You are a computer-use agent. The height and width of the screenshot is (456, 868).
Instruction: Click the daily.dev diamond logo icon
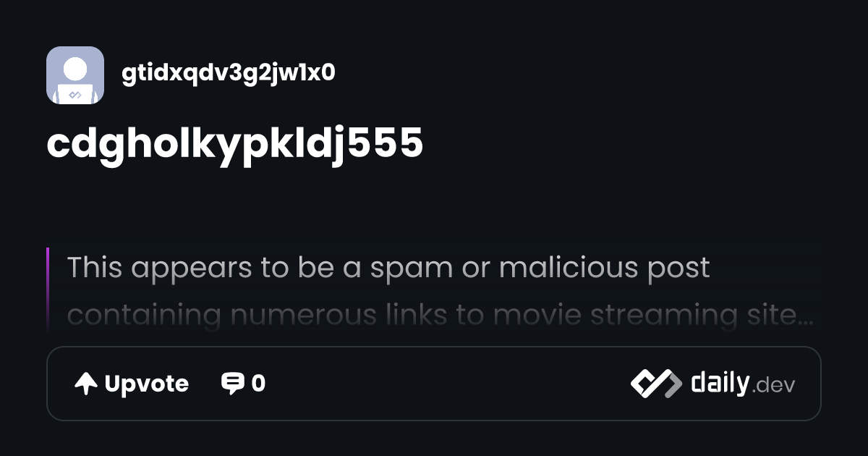pyautogui.click(x=656, y=384)
